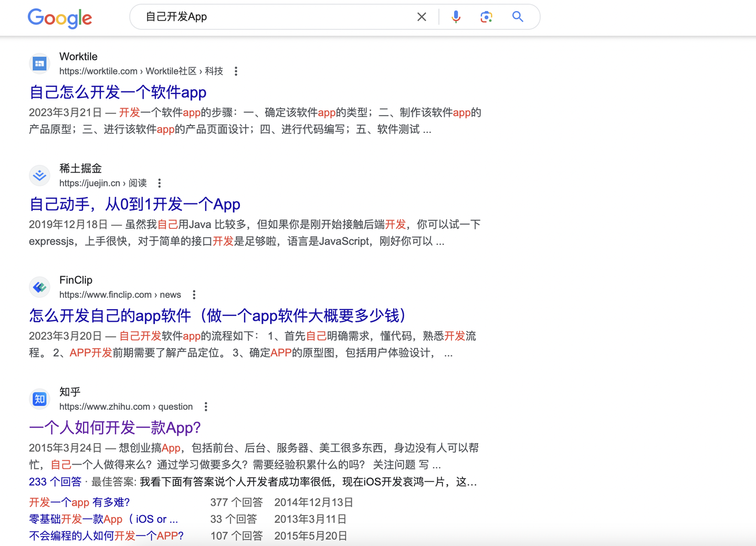This screenshot has height=546, width=756.
Task: Click the Google logo
Action: 60,18
